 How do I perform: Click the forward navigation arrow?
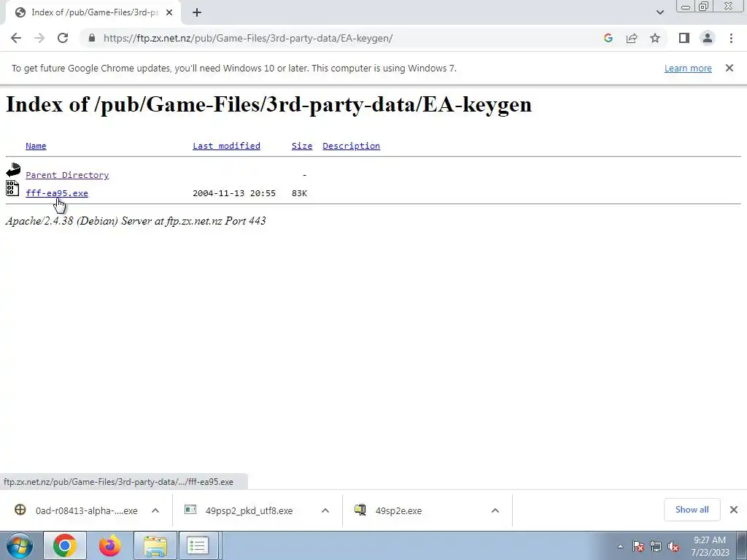[39, 38]
